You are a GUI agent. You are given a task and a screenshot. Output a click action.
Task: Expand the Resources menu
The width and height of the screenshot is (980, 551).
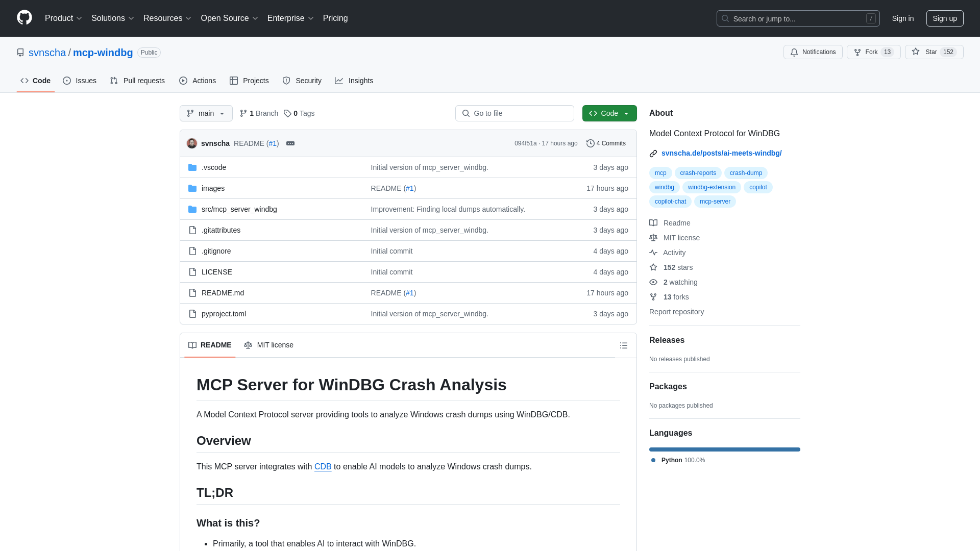click(x=167, y=18)
